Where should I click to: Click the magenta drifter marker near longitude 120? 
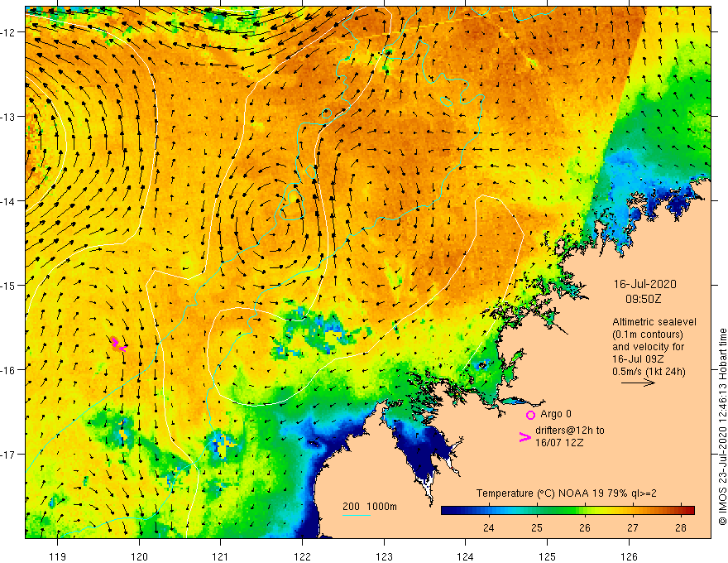(x=118, y=344)
